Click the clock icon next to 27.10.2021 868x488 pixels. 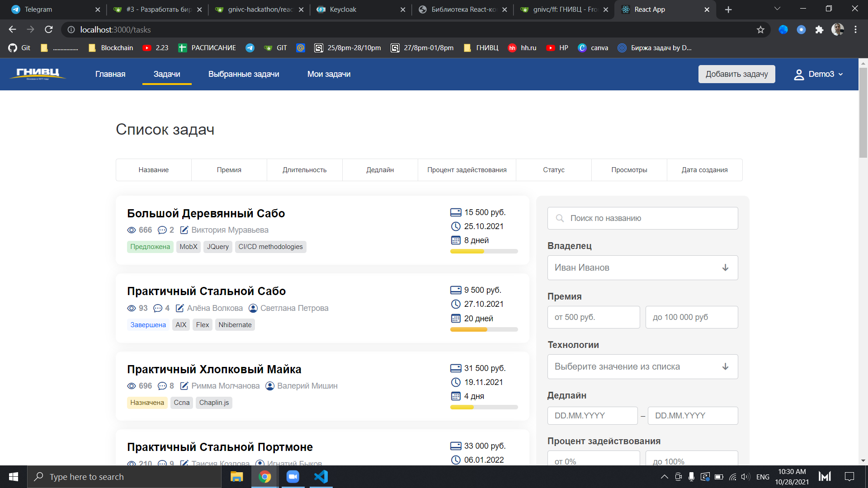coord(455,304)
